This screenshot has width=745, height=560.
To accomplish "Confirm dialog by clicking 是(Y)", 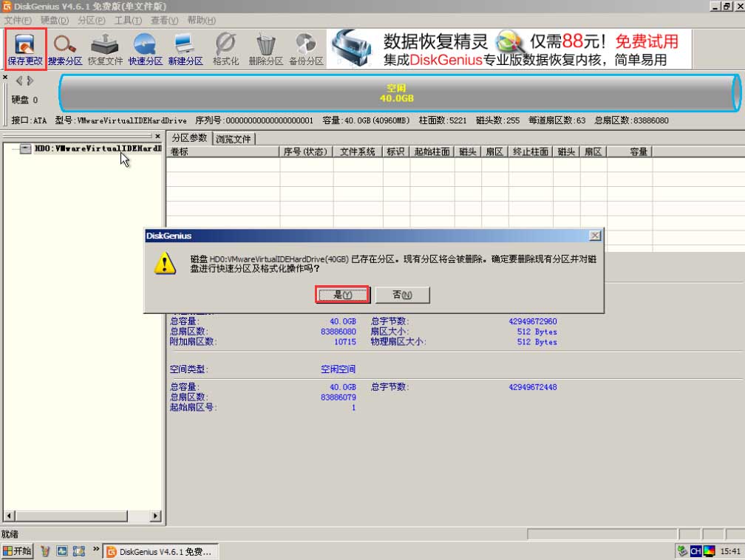I will point(342,294).
